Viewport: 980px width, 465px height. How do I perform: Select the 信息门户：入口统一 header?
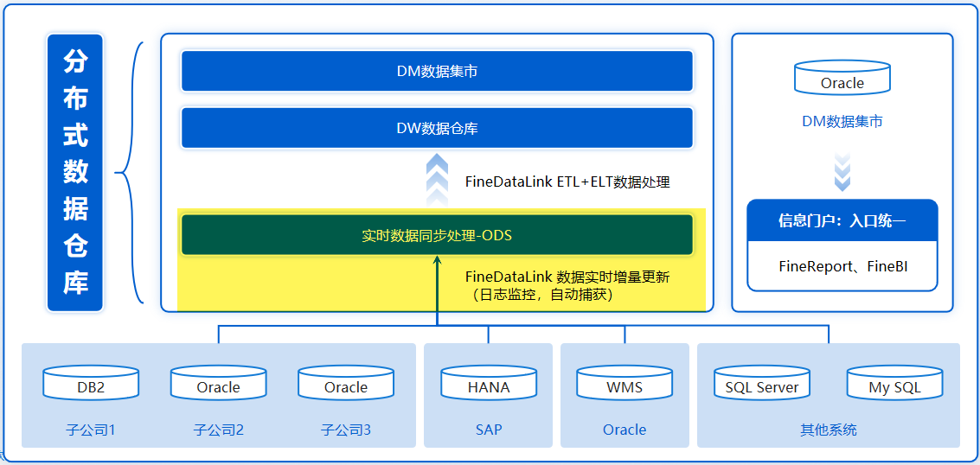click(842, 220)
